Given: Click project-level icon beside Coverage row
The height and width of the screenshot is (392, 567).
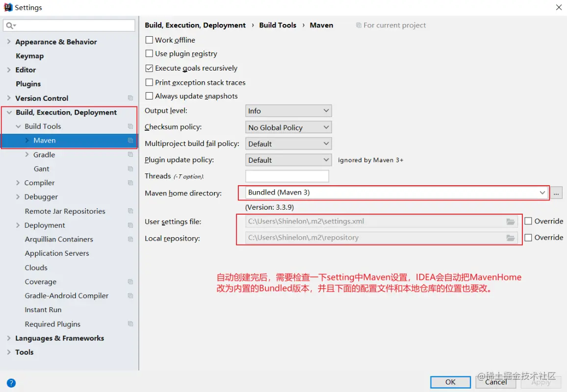Looking at the screenshot, I should point(130,282).
